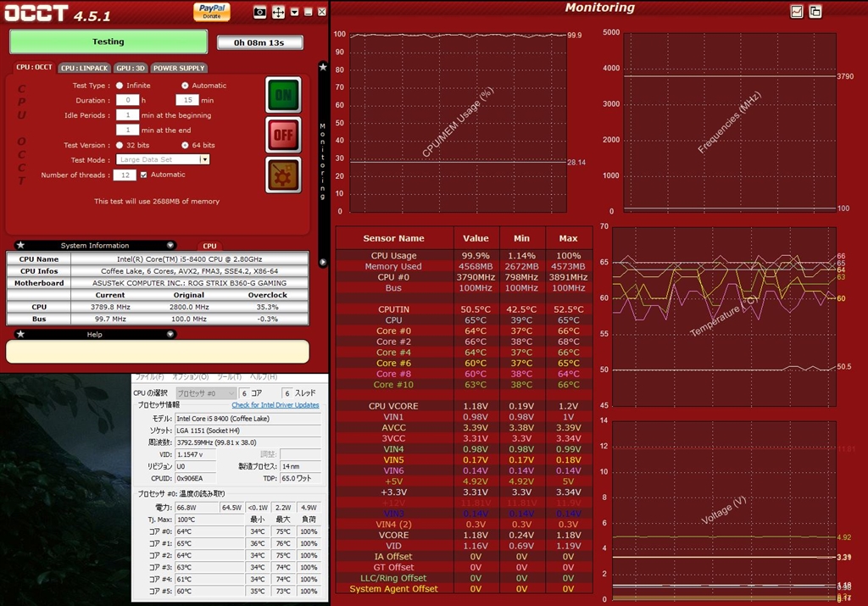868x606 pixels.
Task: Click the elapsed time 0h 08m 13s display
Action: [259, 42]
